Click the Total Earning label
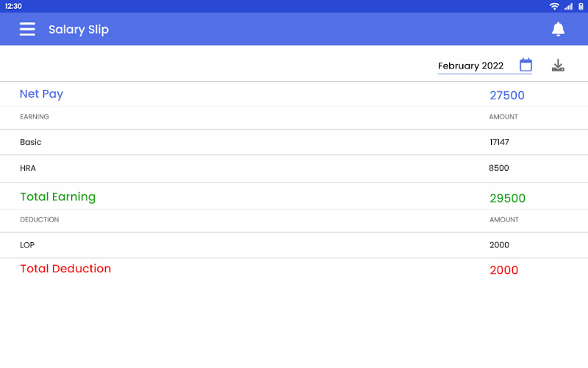Screen dimensions: 588x368 pos(57,197)
